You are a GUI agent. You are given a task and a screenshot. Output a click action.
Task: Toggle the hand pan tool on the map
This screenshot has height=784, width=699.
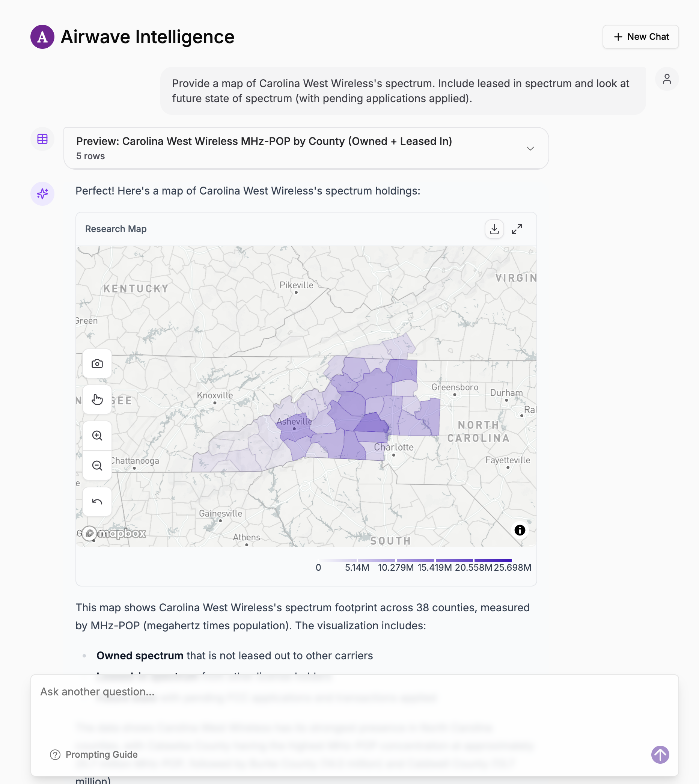point(97,400)
